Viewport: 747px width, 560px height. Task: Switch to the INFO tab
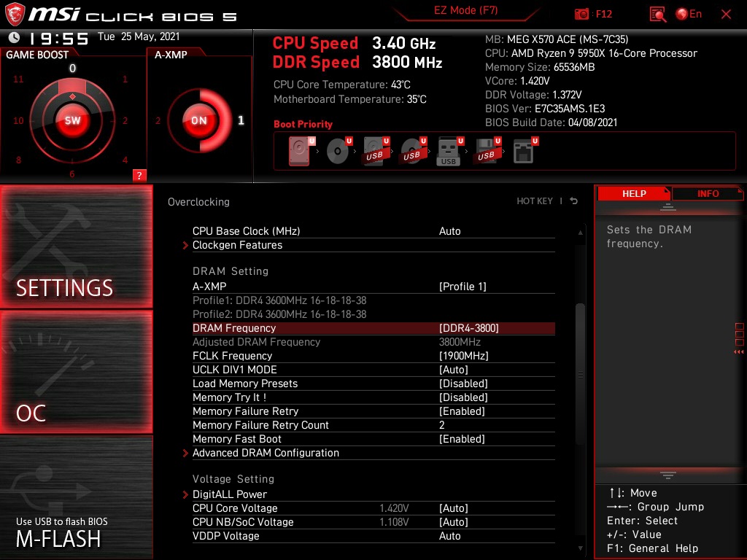[708, 194]
